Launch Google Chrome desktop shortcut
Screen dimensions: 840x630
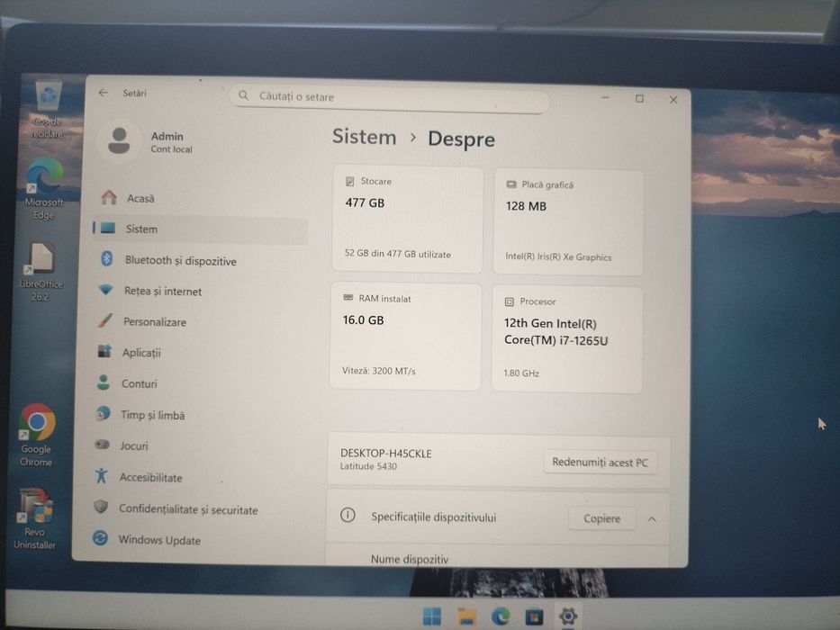[x=36, y=435]
